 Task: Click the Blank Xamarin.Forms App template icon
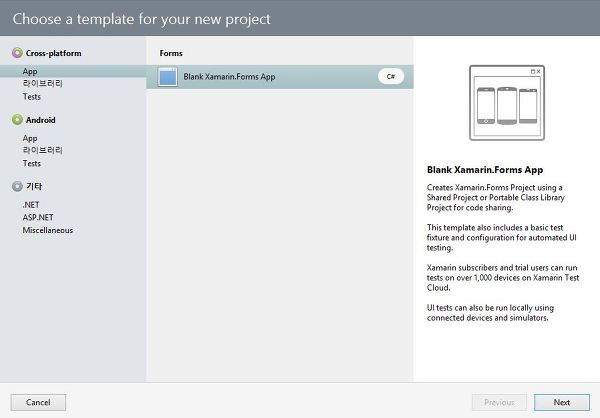(168, 77)
